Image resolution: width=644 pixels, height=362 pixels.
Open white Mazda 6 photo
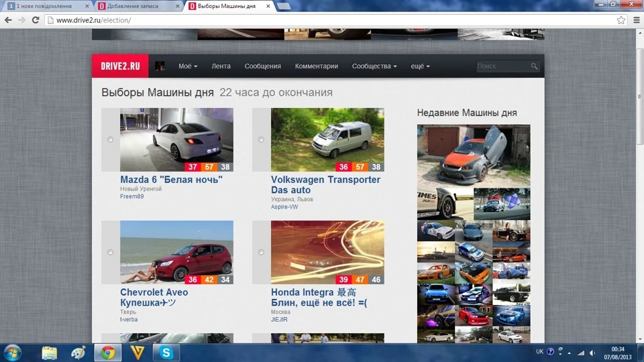pyautogui.click(x=176, y=139)
